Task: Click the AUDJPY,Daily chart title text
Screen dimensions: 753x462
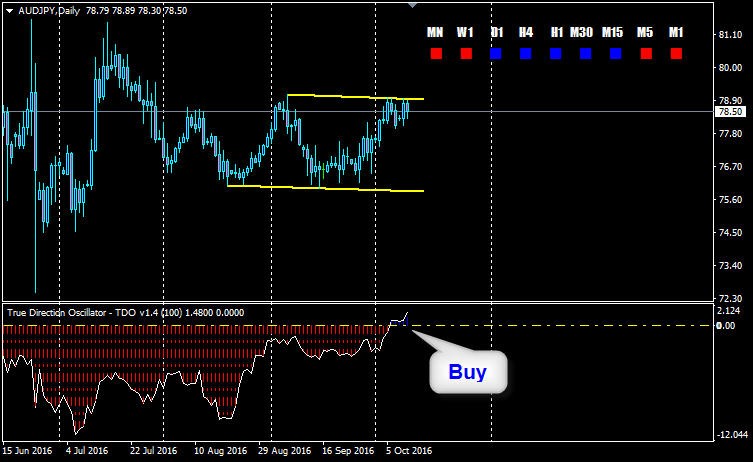Action: point(49,11)
